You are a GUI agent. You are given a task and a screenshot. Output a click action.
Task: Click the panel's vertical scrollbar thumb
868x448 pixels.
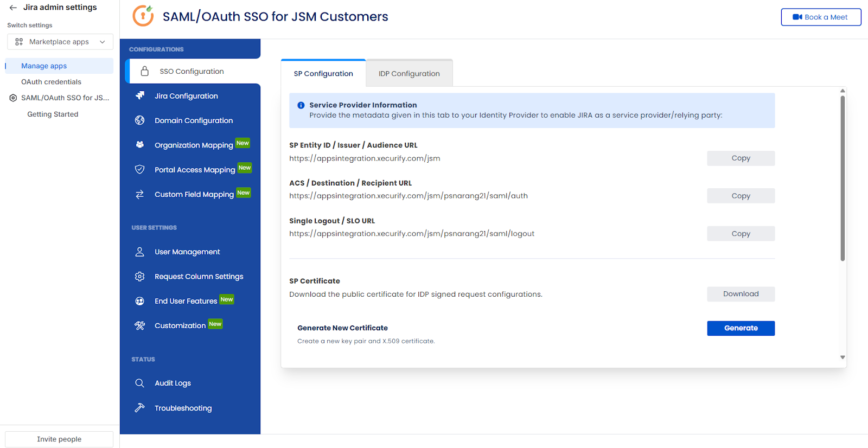pos(843,178)
